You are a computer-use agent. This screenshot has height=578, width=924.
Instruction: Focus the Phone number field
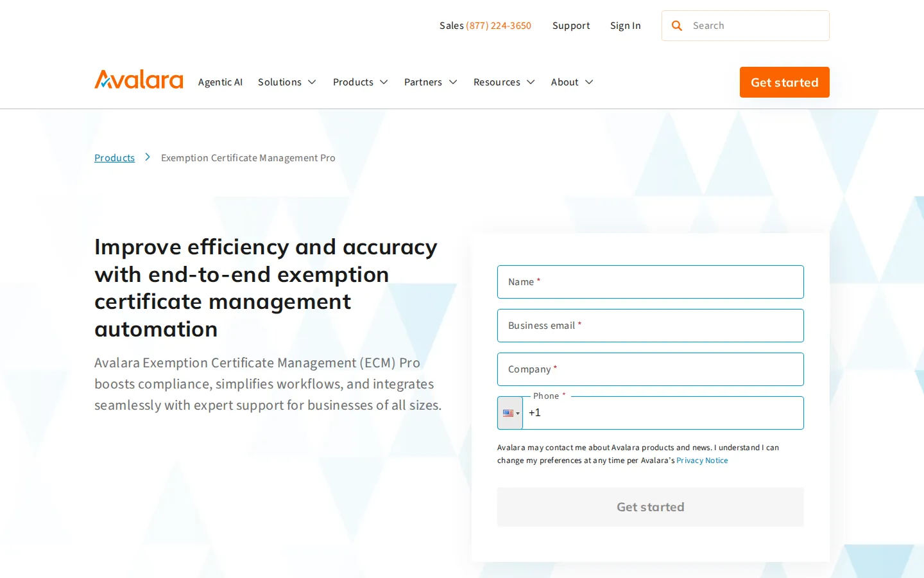(663, 413)
